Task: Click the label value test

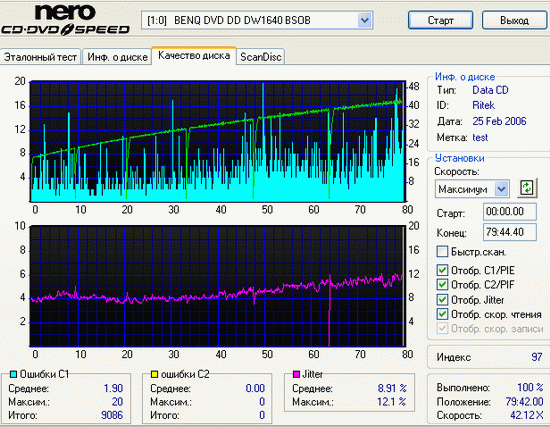Action: [480, 137]
